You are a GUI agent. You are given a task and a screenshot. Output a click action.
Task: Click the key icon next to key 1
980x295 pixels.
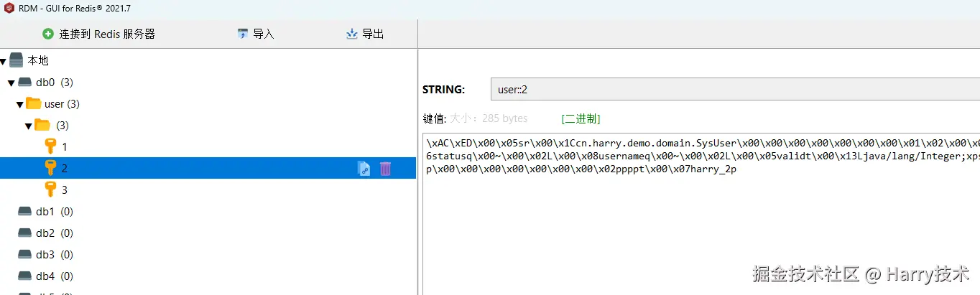point(50,146)
